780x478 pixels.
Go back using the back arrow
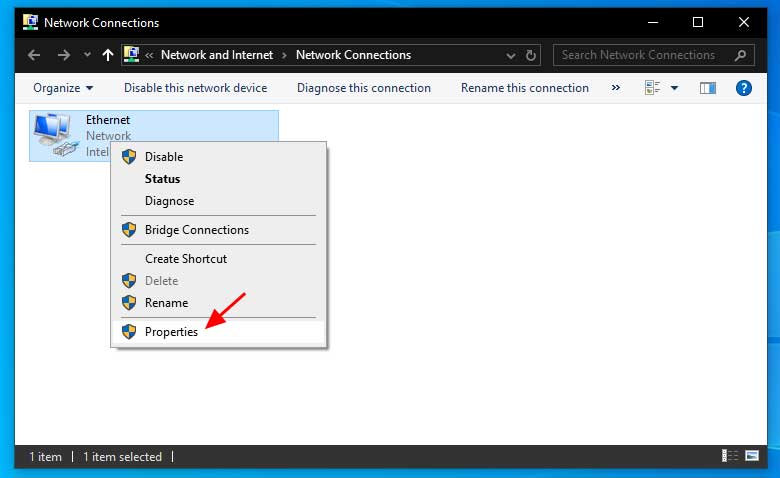pos(34,55)
